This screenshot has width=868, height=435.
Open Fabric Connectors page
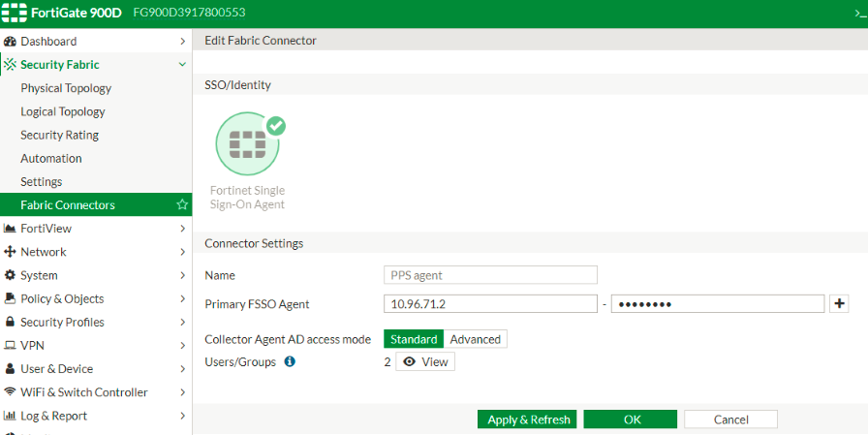click(96, 204)
